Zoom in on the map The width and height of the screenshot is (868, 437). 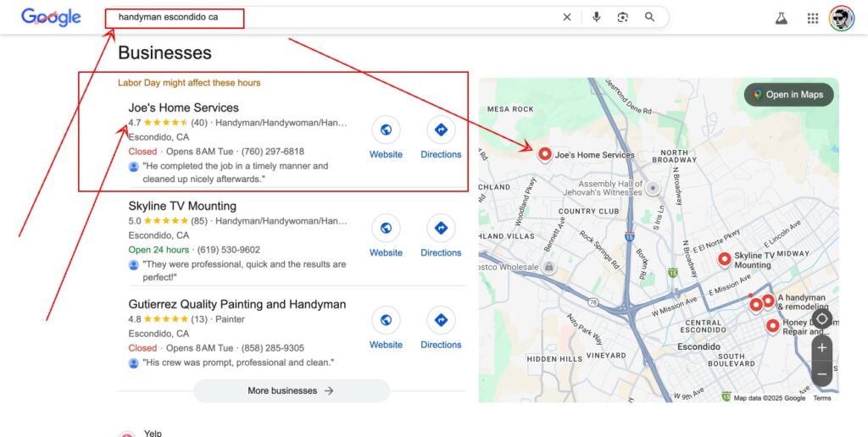point(821,348)
